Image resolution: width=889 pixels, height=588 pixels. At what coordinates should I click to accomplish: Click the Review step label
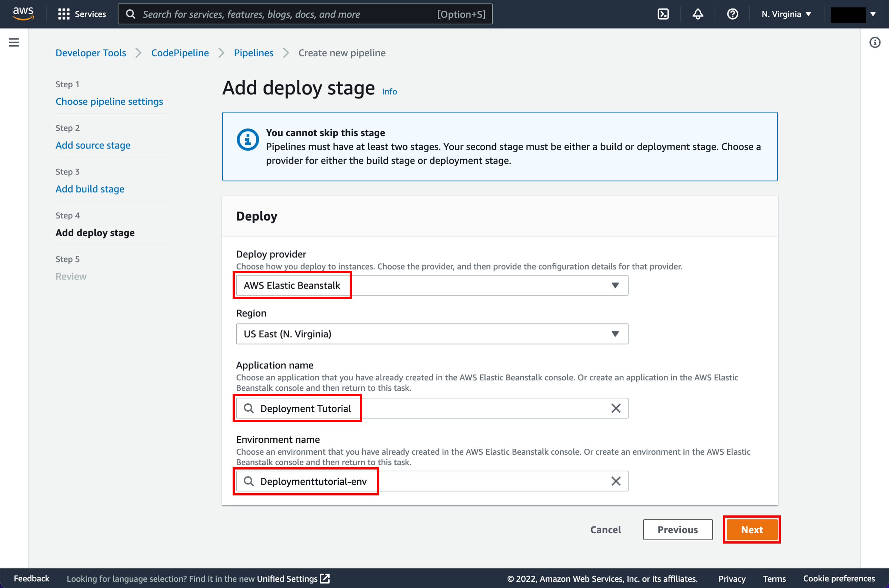(x=71, y=276)
